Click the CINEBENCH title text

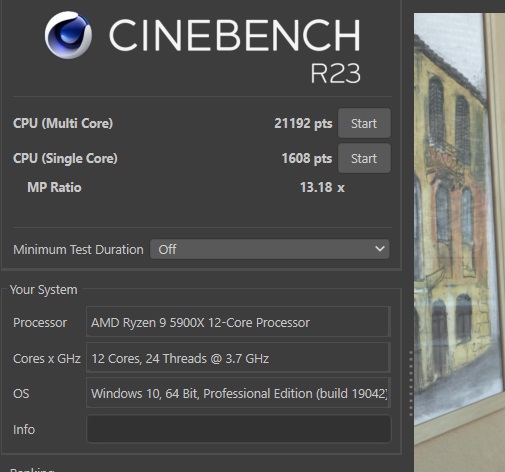click(x=235, y=35)
